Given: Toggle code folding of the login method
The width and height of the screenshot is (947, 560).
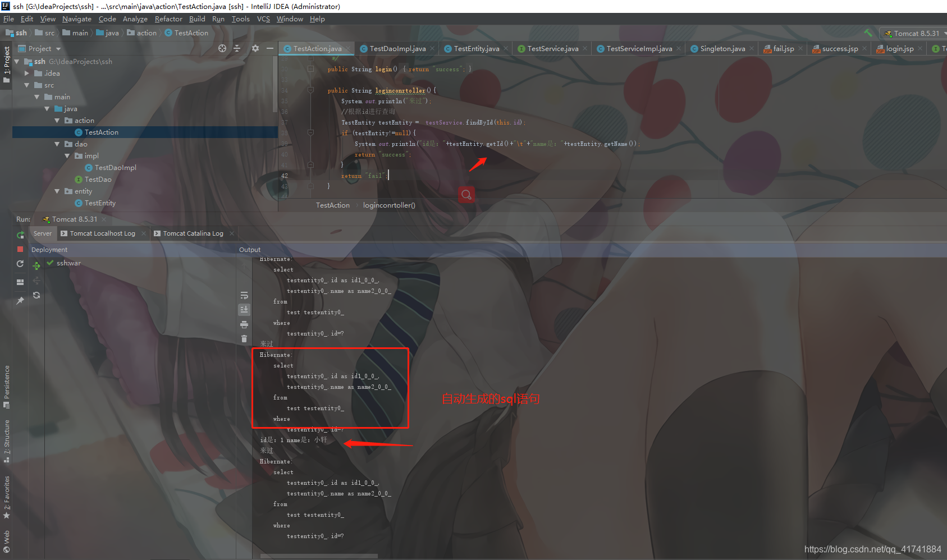Looking at the screenshot, I should pyautogui.click(x=310, y=69).
